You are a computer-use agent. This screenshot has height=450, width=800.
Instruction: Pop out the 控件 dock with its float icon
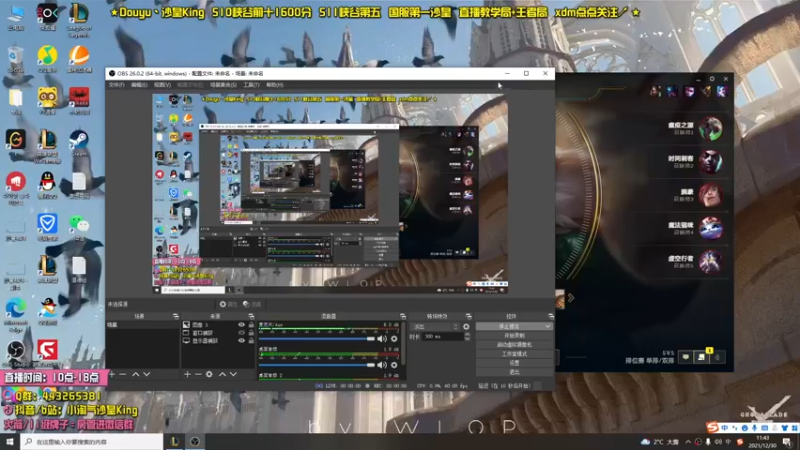coord(551,316)
